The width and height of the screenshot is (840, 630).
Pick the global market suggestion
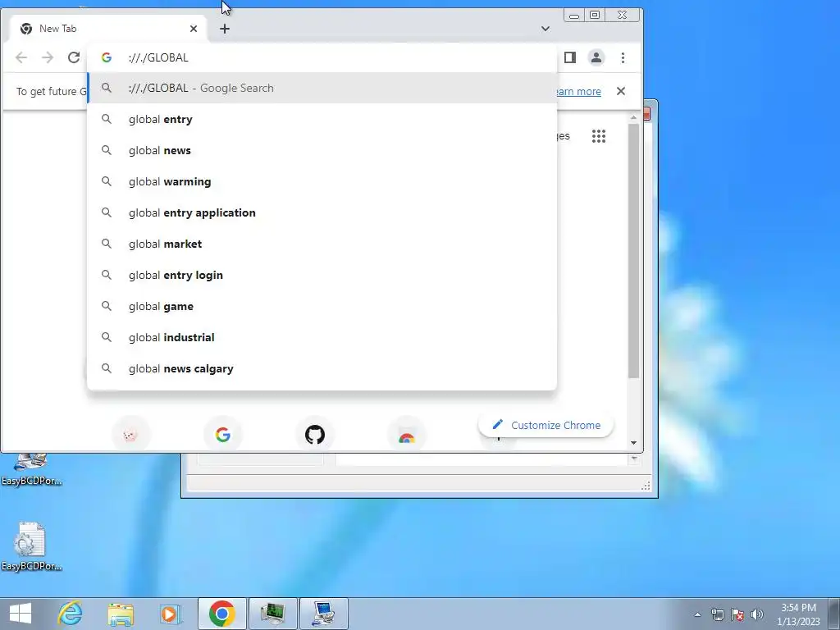[x=322, y=244]
